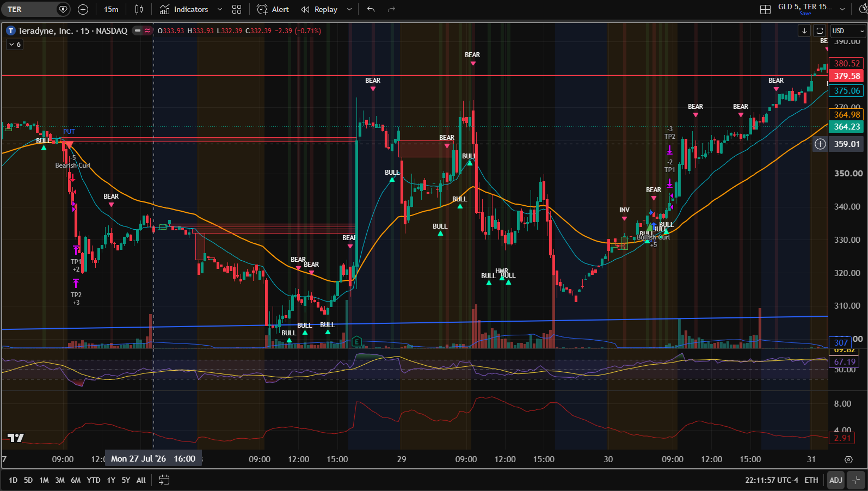Select the 364.98 orange price label
The width and height of the screenshot is (868, 491).
click(847, 115)
